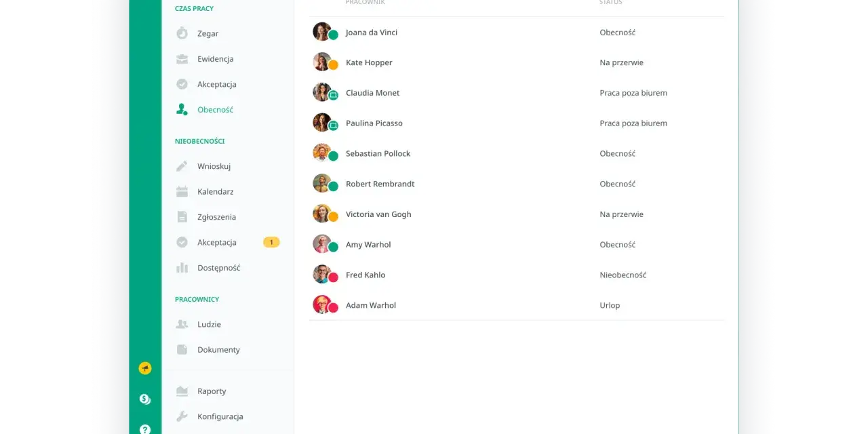Click the Zgłoszenia document icon

click(x=182, y=217)
